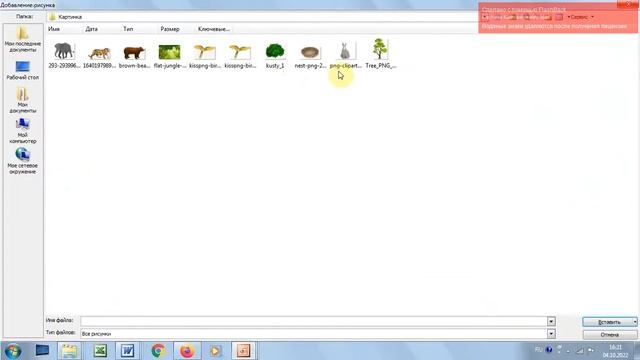This screenshot has width=640, height=360.
Task: Sort files by the Тип column
Action: click(x=128, y=29)
